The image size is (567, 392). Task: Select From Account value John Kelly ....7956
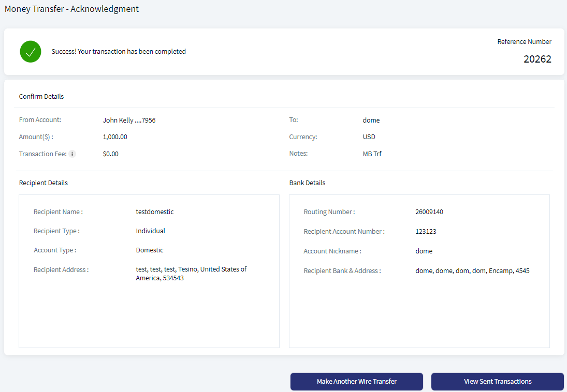(x=129, y=120)
